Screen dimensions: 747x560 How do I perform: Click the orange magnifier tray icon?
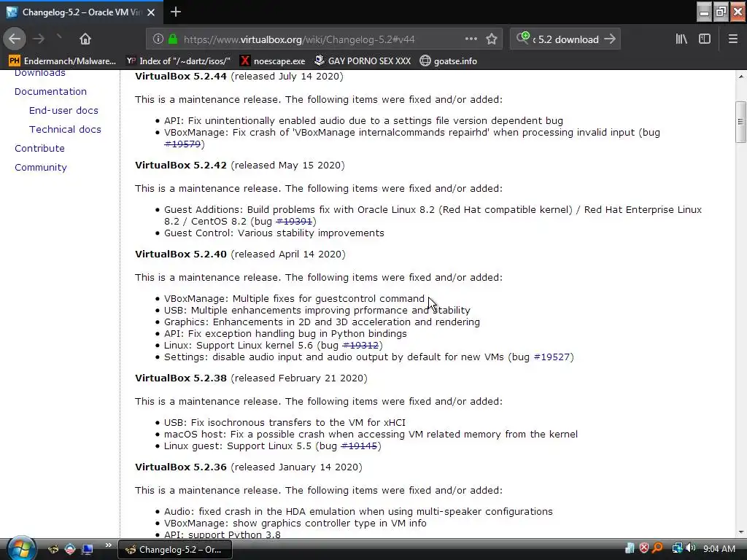pyautogui.click(x=658, y=548)
